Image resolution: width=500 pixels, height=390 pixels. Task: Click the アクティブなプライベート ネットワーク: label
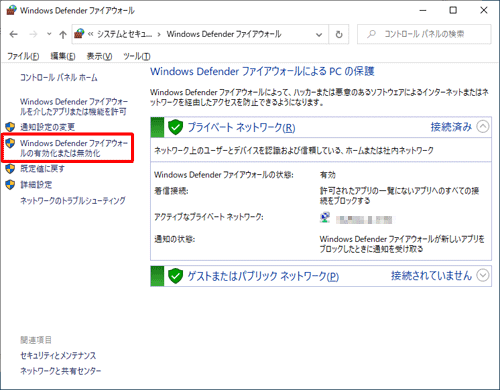(209, 217)
